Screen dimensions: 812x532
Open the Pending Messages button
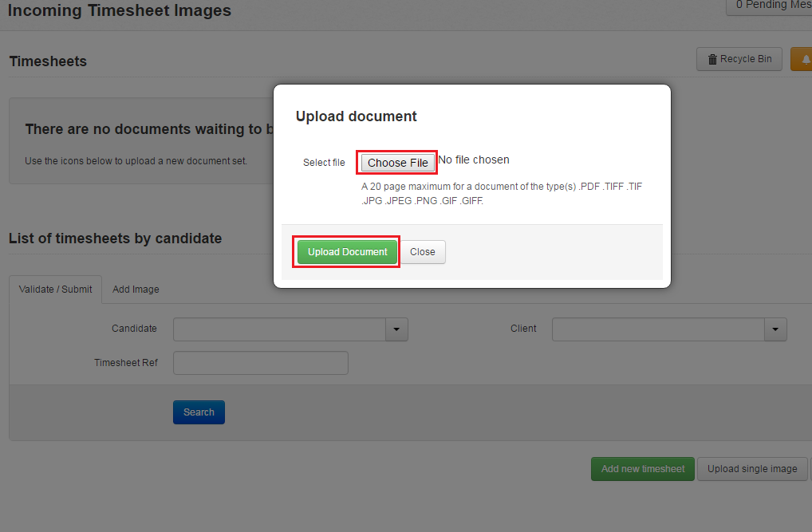(x=770, y=5)
